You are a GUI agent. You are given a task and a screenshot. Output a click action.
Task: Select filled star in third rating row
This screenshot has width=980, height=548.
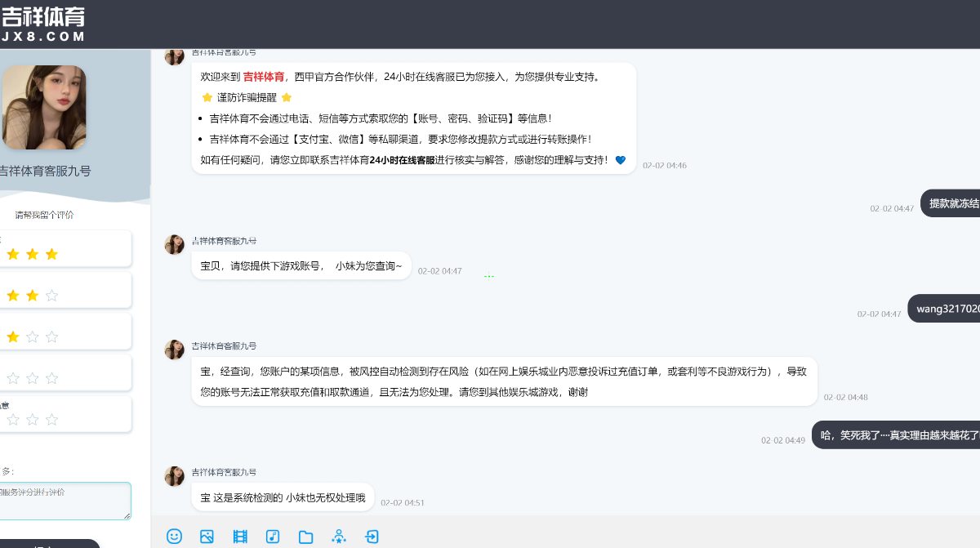pos(12,336)
